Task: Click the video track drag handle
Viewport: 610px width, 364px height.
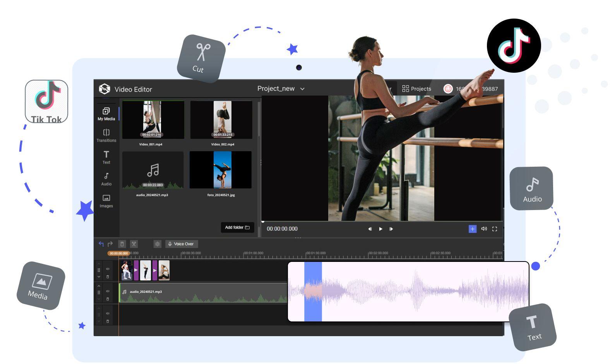Action: click(x=99, y=270)
